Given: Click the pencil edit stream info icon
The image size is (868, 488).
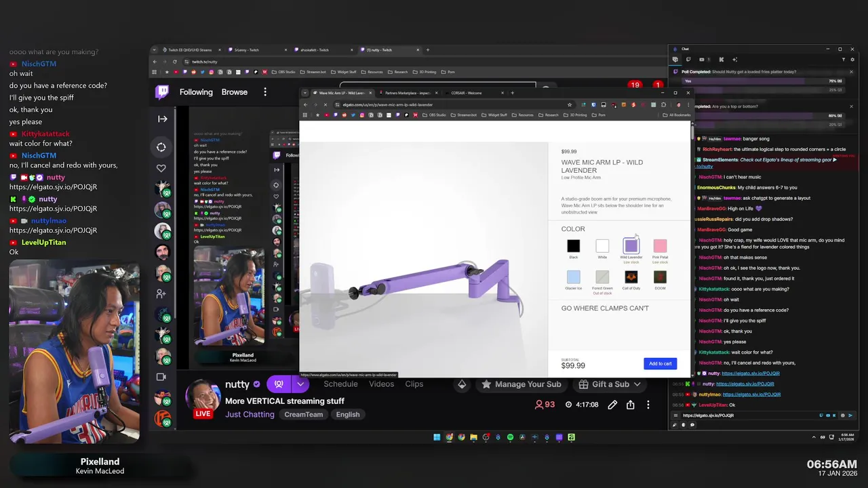Looking at the screenshot, I should [612, 405].
